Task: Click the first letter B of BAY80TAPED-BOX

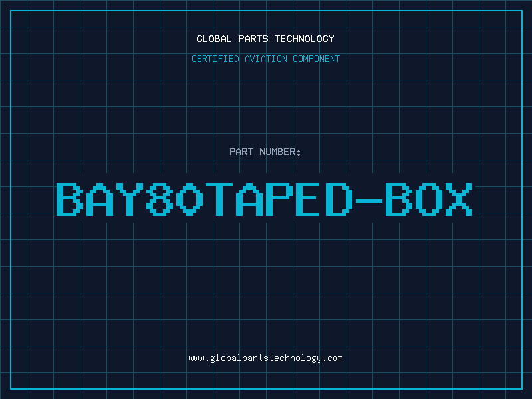Action: (x=70, y=199)
